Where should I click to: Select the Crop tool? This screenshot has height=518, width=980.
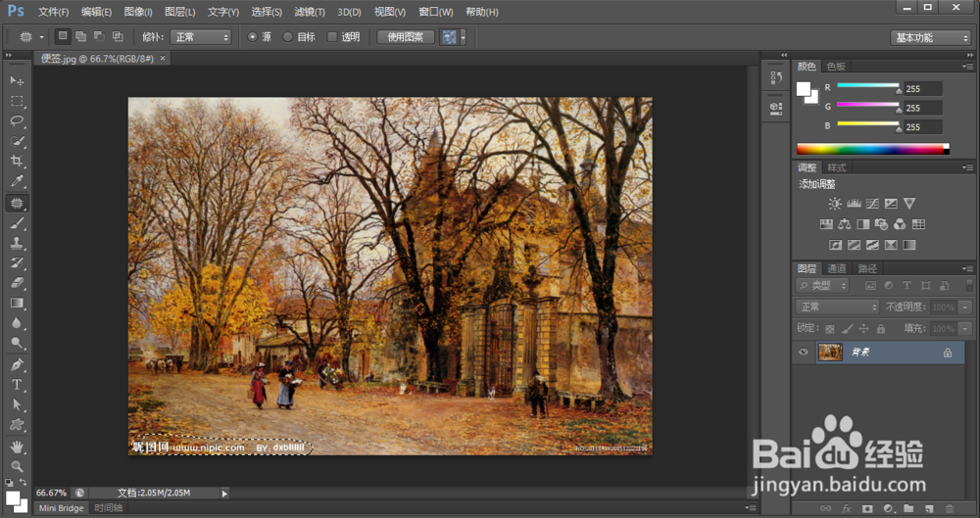click(17, 161)
